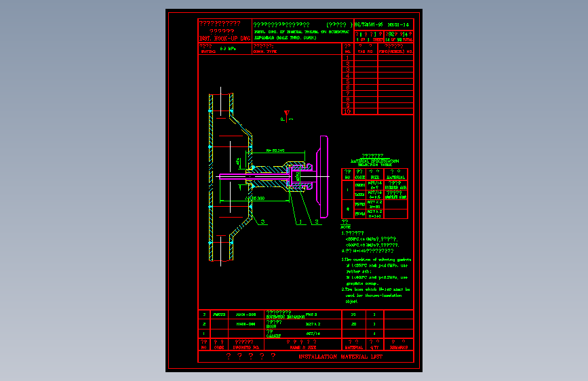The image size is (588, 381).
Task: Click the 'ø27/14' size text in the Gasket row
Action: click(313, 334)
